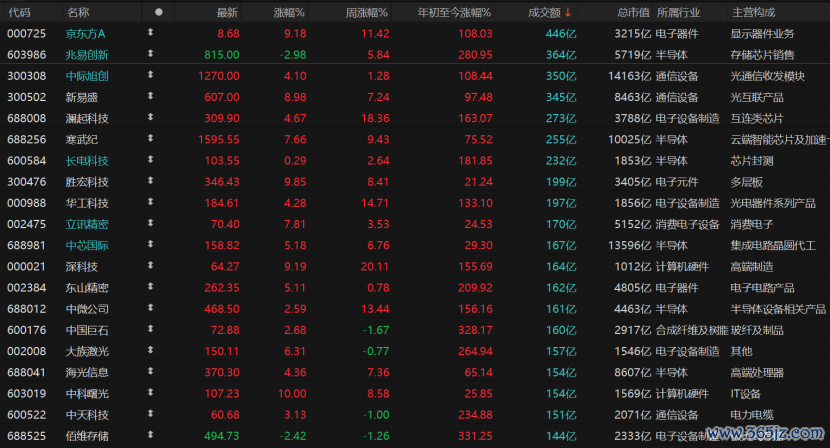Click the pin icon in 京东方A row

pyautogui.click(x=150, y=32)
